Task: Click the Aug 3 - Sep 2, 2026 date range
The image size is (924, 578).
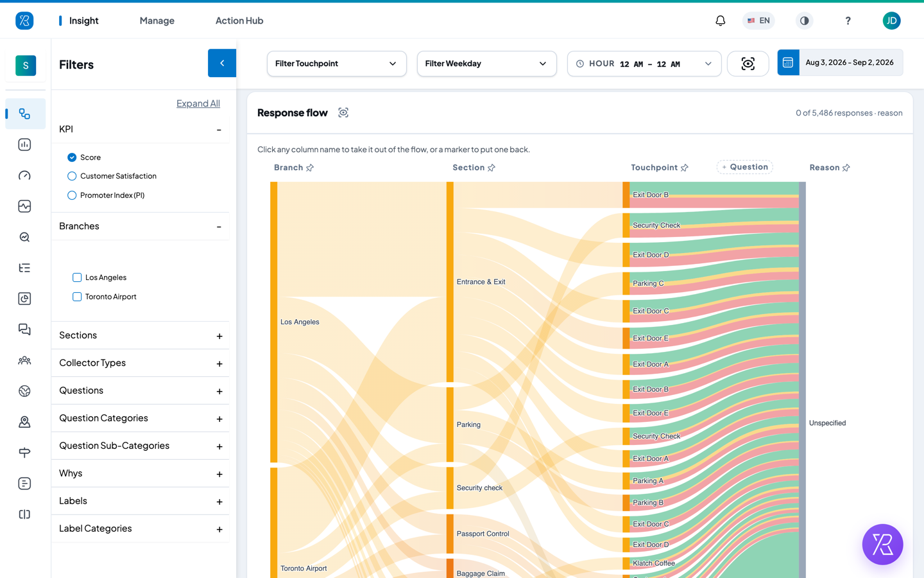Action: 850,62
